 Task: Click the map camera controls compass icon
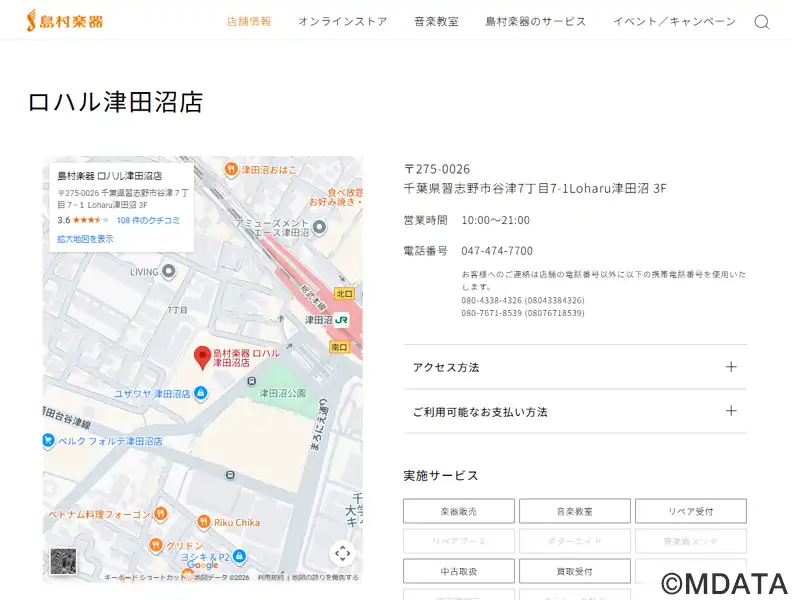pyautogui.click(x=342, y=553)
